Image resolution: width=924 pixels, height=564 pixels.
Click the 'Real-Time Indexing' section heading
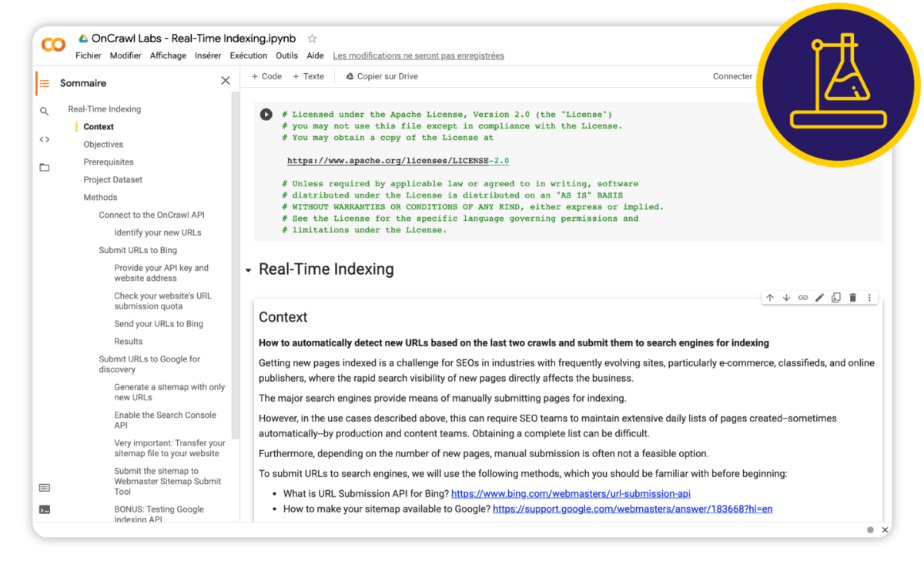tap(326, 269)
